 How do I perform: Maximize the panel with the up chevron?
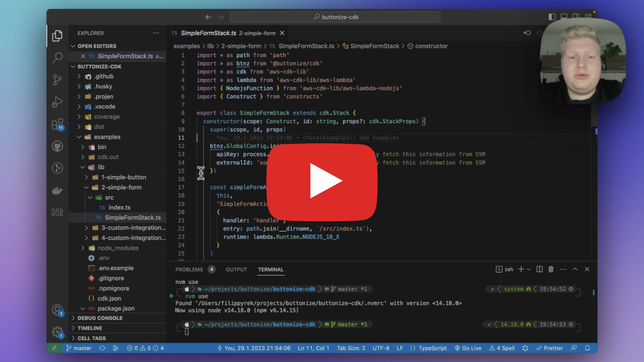[x=575, y=269]
